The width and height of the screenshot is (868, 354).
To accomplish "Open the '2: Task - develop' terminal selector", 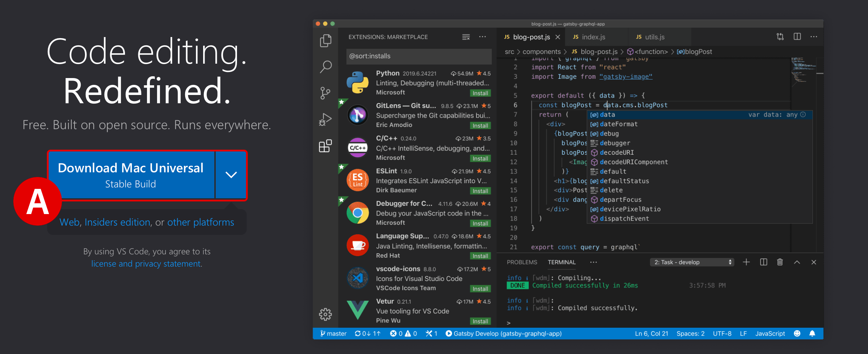I will click(x=692, y=262).
